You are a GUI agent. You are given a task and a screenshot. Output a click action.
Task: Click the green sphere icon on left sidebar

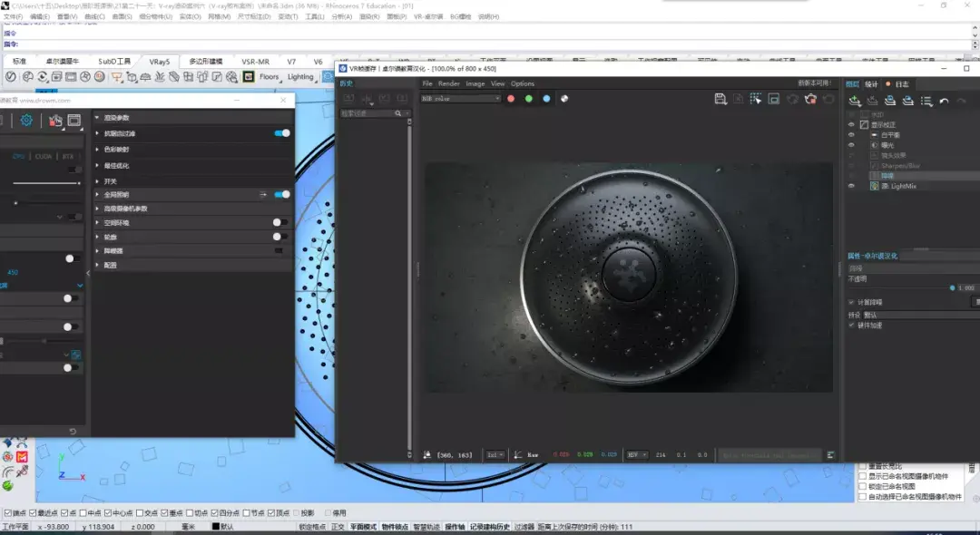click(x=7, y=485)
